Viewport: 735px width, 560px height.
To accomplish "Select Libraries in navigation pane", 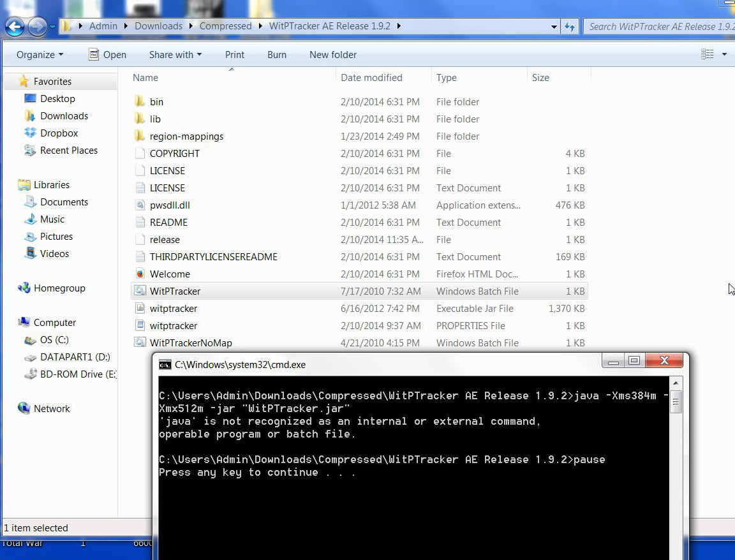I will 51,185.
